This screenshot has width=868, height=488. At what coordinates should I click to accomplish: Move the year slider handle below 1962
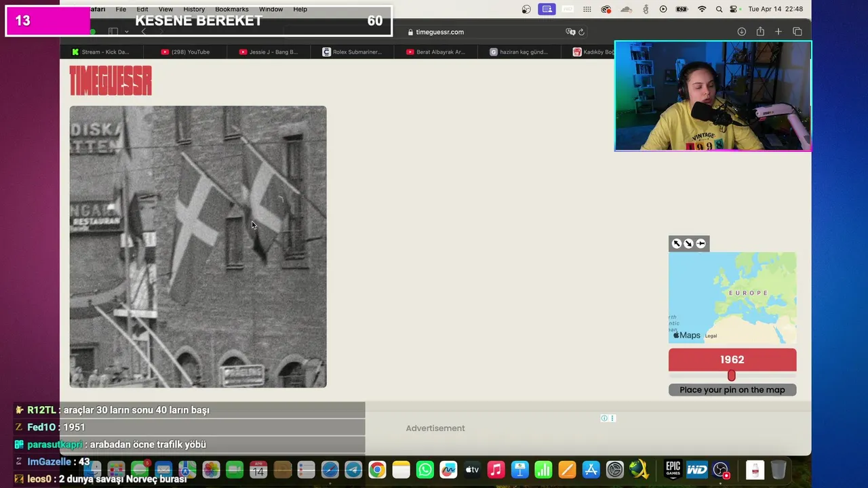click(x=731, y=375)
